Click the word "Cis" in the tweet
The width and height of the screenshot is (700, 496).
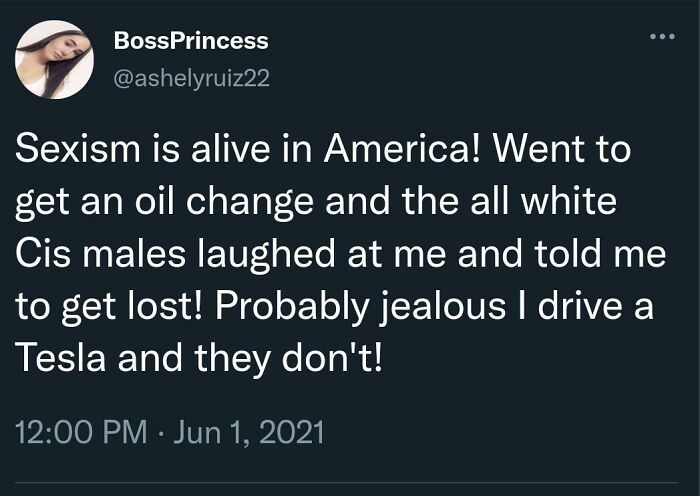[x=42, y=254]
